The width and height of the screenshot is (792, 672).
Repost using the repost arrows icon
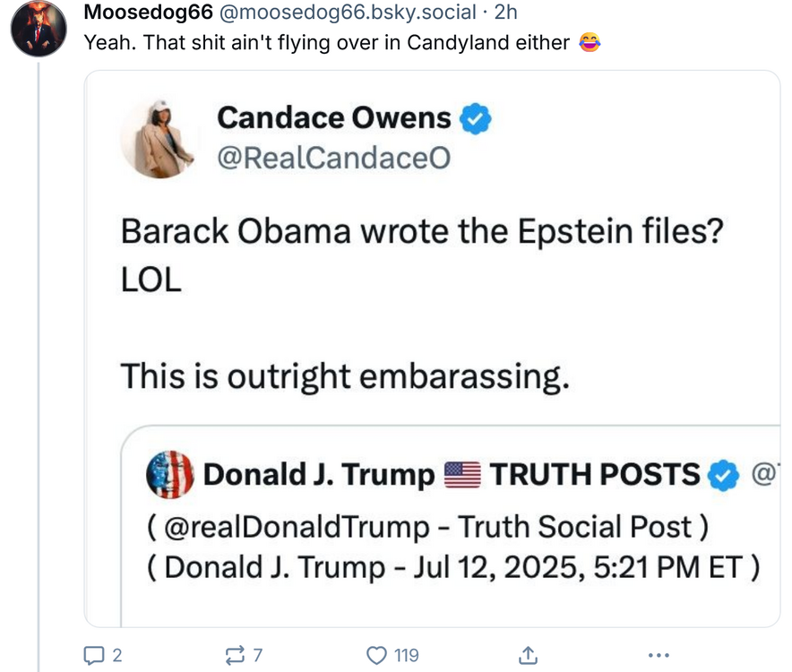click(233, 655)
